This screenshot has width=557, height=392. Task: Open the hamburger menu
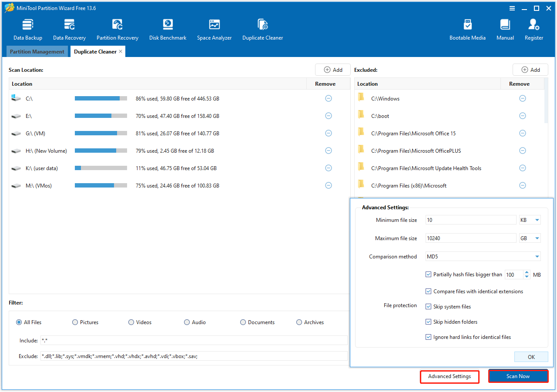pyautogui.click(x=512, y=8)
